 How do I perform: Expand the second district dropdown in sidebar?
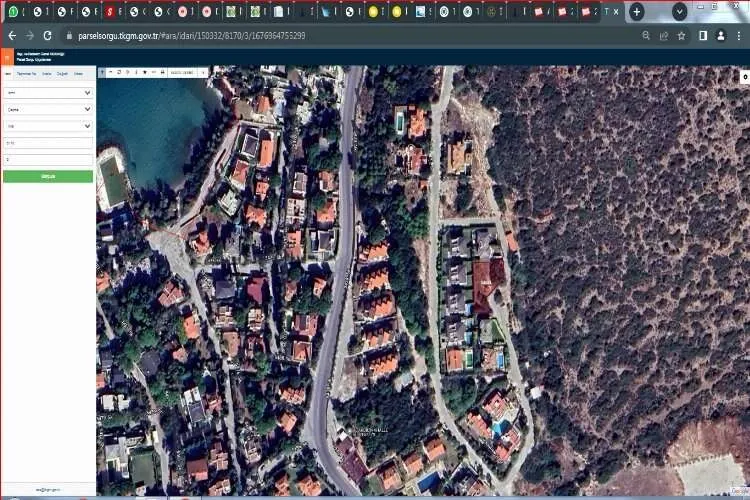[47, 109]
